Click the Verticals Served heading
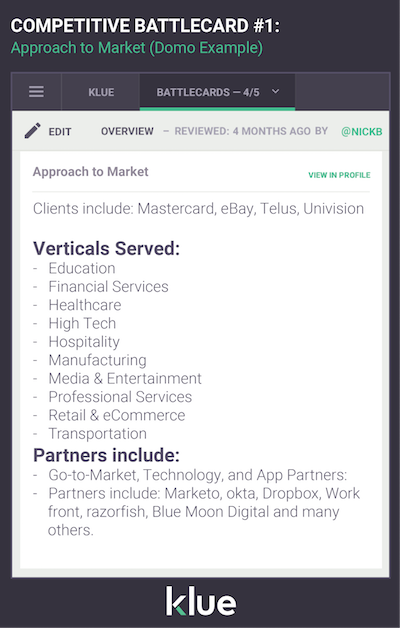This screenshot has width=400, height=628. (107, 248)
